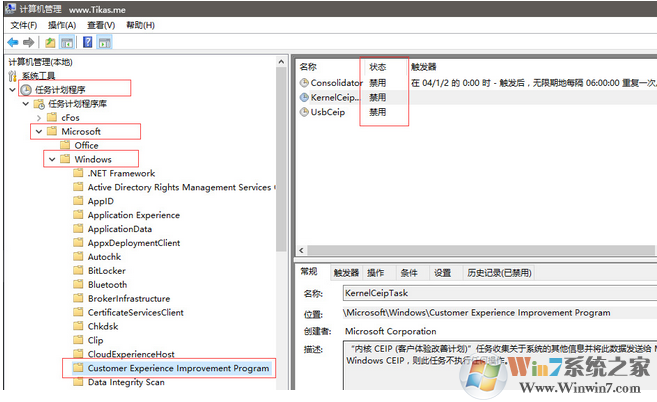Click the Microsoft folder icon

[x=52, y=131]
